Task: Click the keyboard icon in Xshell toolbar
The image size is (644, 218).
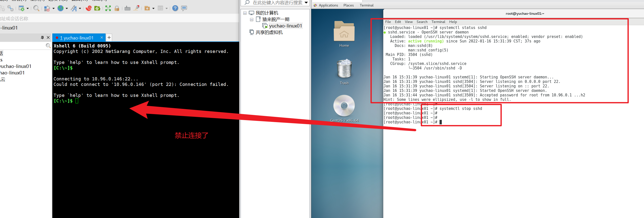Action: pyautogui.click(x=128, y=8)
